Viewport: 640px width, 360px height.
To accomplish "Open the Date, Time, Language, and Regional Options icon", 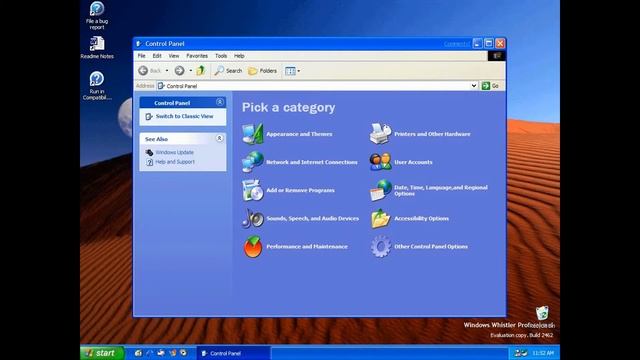I will tap(380, 190).
